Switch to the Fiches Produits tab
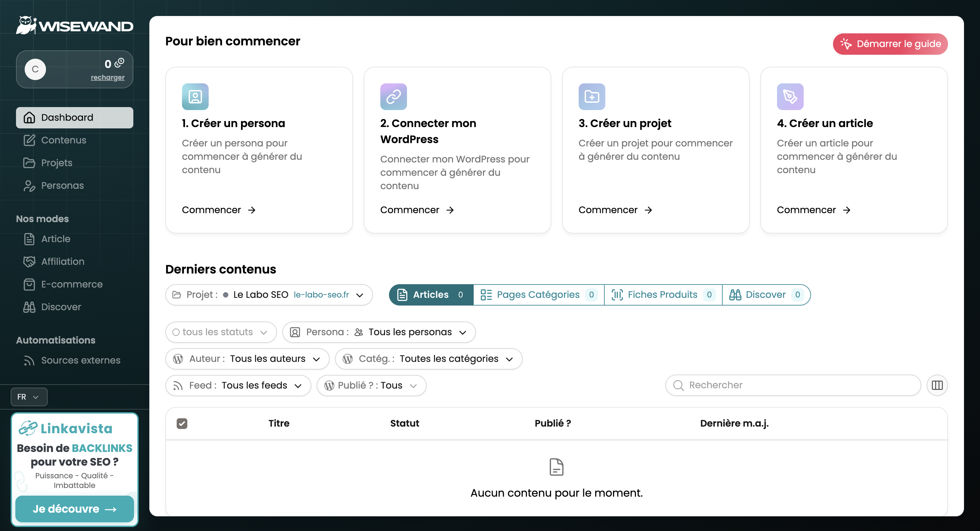Image resolution: width=980 pixels, height=531 pixels. click(663, 295)
